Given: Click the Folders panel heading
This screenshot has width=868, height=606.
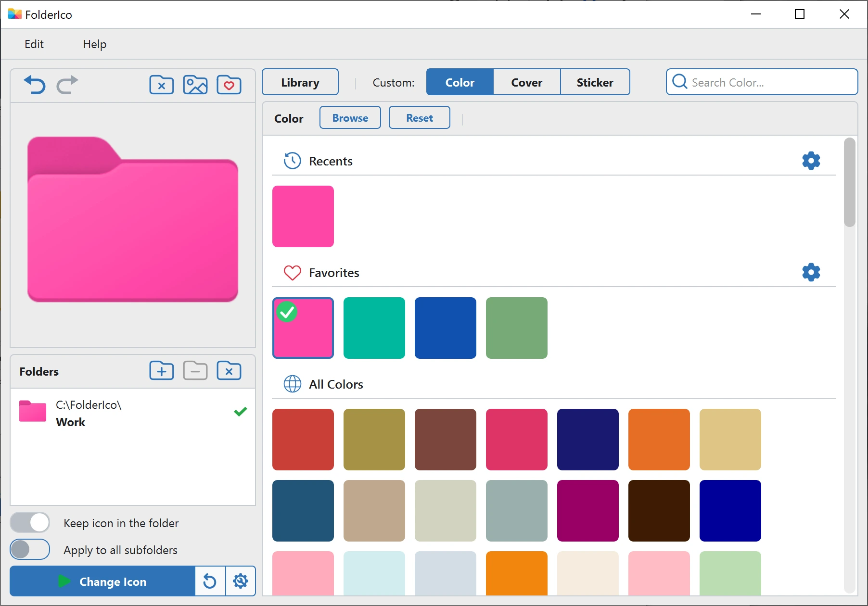Looking at the screenshot, I should (39, 371).
